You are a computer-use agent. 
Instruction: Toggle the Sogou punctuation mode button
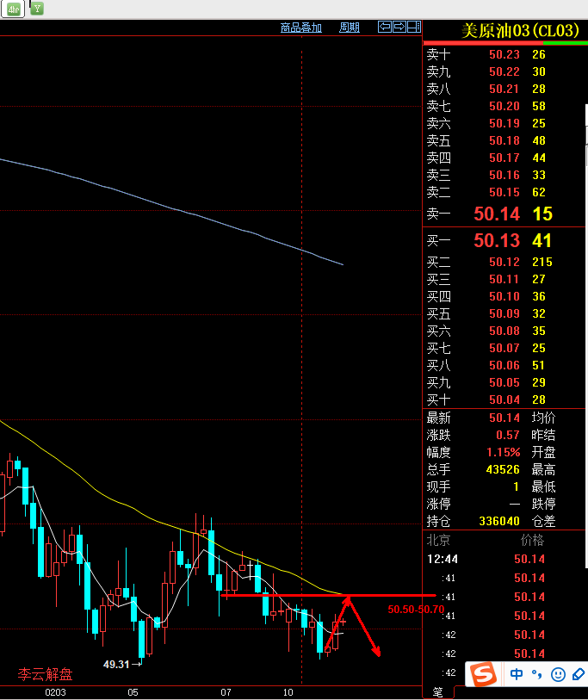536,673
